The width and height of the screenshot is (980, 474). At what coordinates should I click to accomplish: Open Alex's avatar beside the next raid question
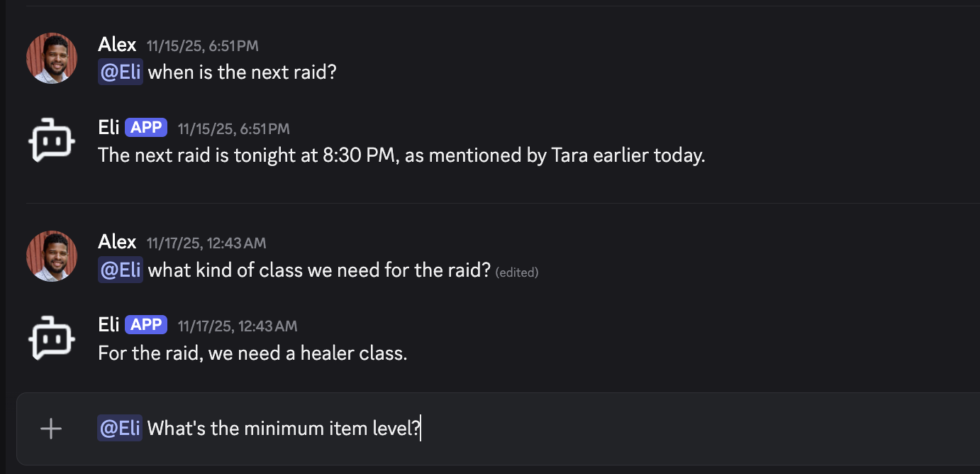point(52,58)
